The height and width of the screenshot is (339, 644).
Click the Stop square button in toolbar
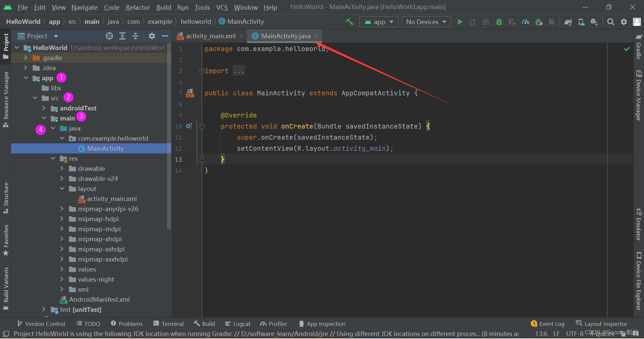(551, 22)
